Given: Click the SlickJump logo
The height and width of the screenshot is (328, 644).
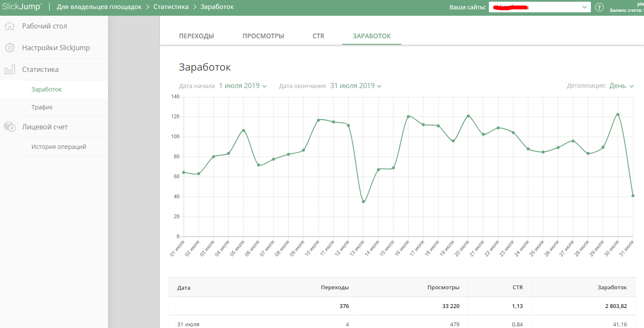Looking at the screenshot, I should click(22, 7).
